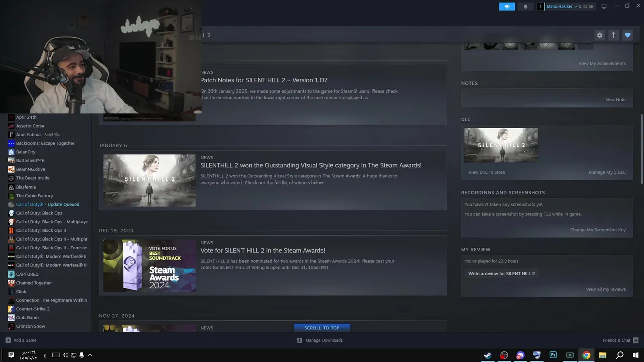Select The Beast Inside in library
The image size is (644, 362).
(x=33, y=178)
